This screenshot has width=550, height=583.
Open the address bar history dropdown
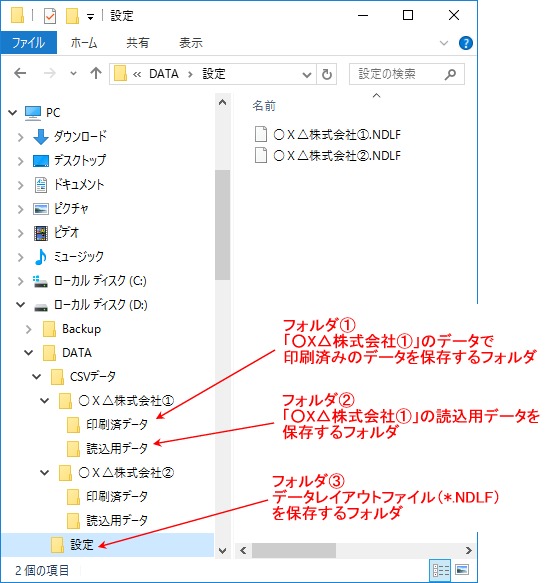[307, 75]
